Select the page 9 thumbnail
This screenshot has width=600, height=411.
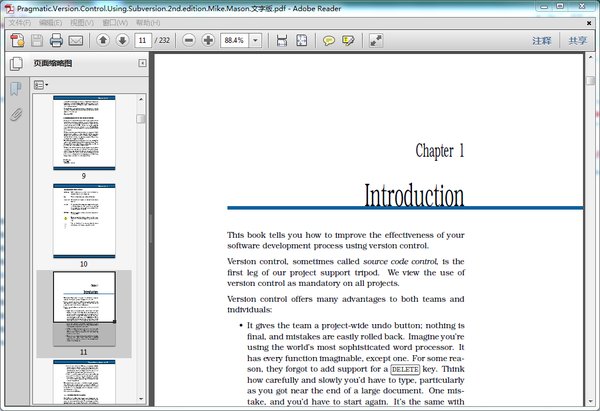click(84, 133)
